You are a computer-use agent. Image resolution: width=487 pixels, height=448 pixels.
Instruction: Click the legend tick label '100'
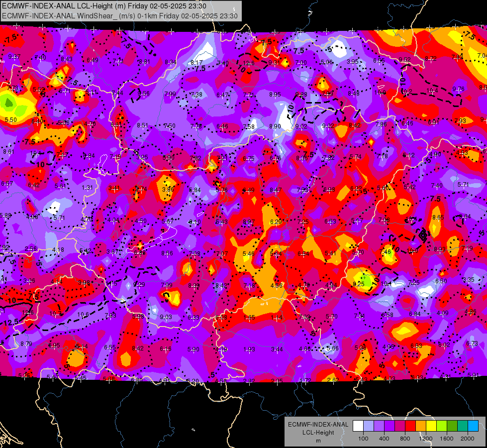coord(363,439)
